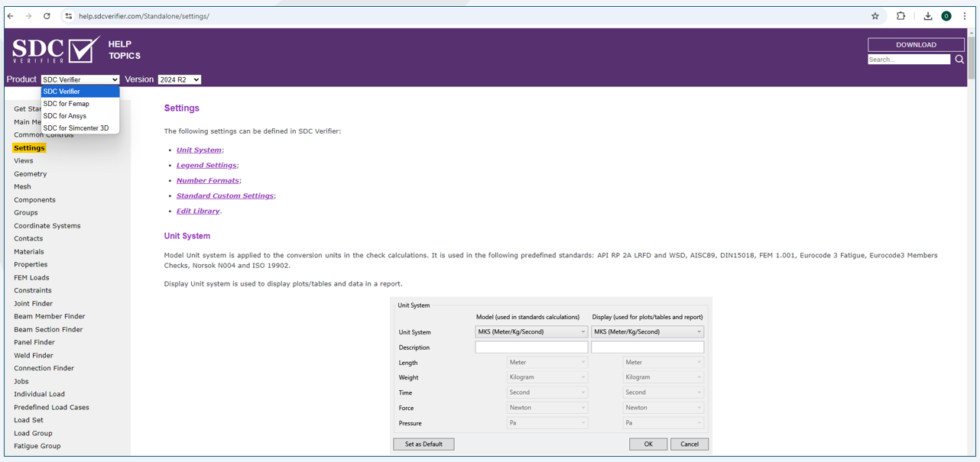The height and width of the screenshot is (462, 980).
Task: Open the Fatigue Group topic
Action: 37,447
